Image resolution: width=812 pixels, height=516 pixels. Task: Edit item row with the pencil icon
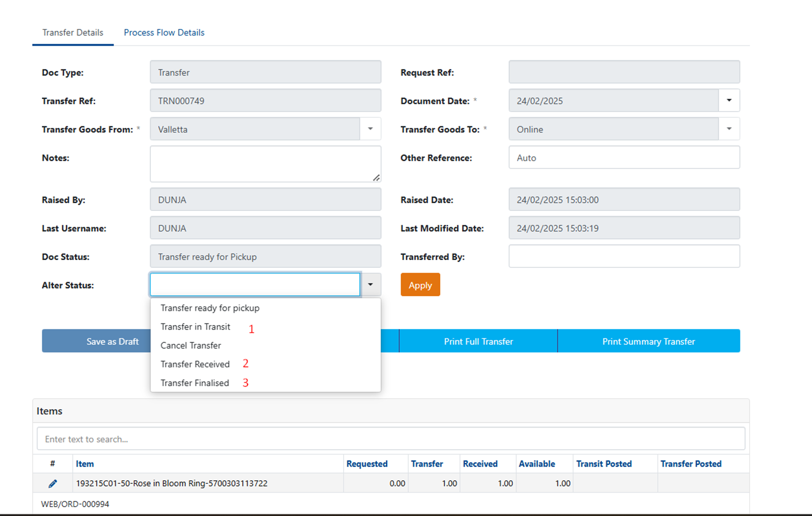[x=53, y=483]
